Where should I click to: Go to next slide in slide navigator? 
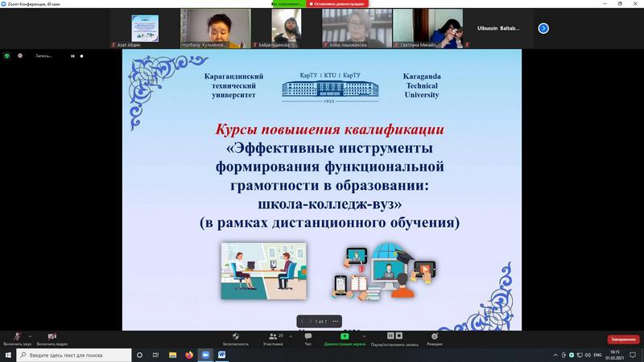click(x=310, y=321)
